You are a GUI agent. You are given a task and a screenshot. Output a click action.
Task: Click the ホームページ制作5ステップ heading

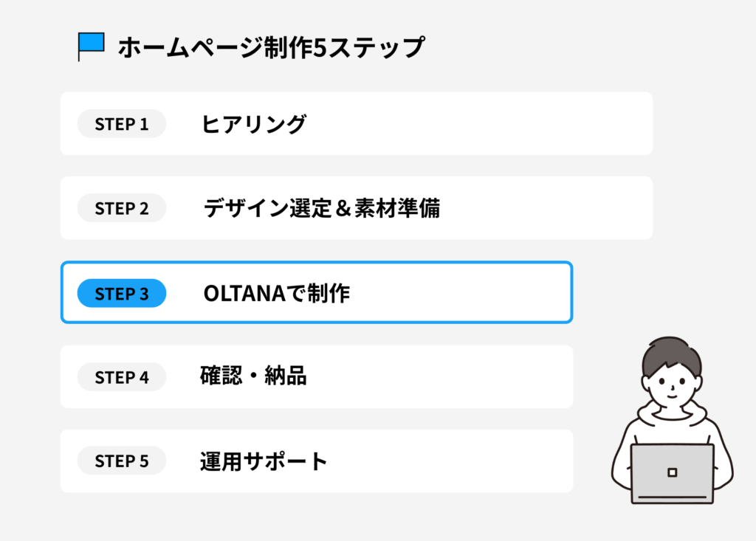tap(271, 47)
